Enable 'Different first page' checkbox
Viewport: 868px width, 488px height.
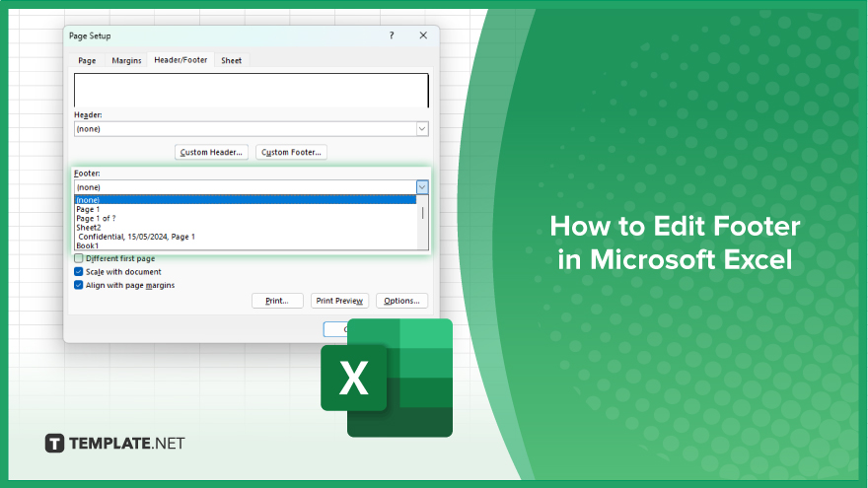click(79, 258)
